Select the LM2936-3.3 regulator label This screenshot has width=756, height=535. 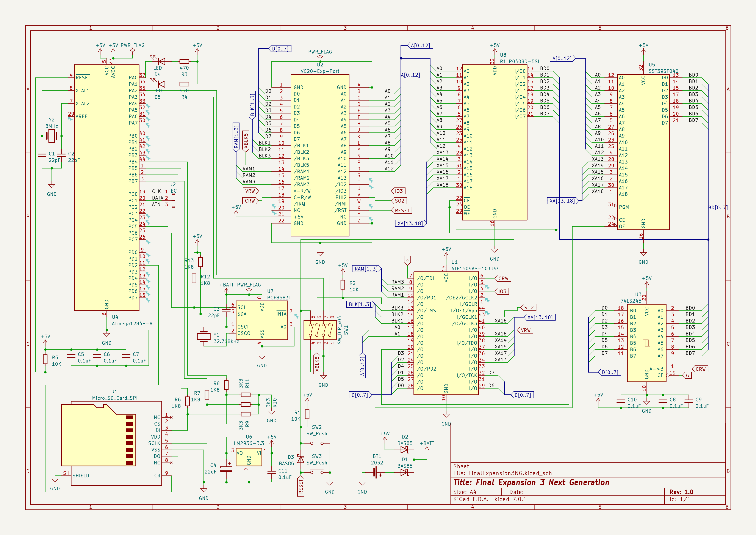click(x=249, y=443)
